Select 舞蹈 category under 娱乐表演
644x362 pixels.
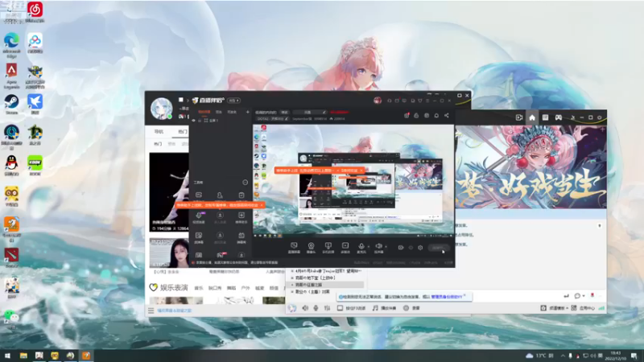pyautogui.click(x=231, y=288)
